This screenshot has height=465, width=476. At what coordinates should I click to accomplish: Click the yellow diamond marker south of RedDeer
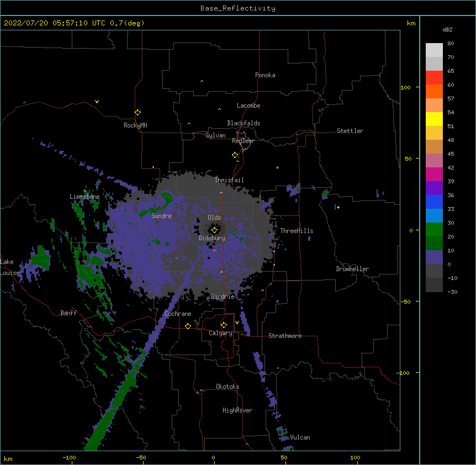[x=235, y=155]
